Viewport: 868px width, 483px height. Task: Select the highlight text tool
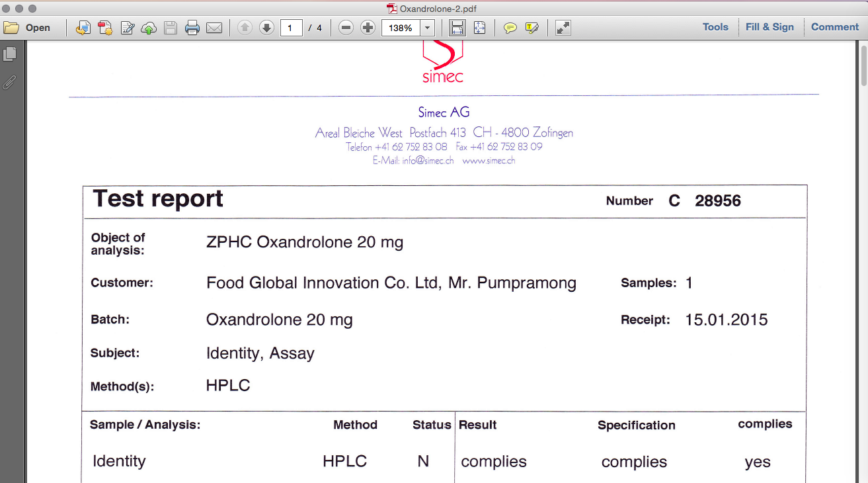click(532, 28)
